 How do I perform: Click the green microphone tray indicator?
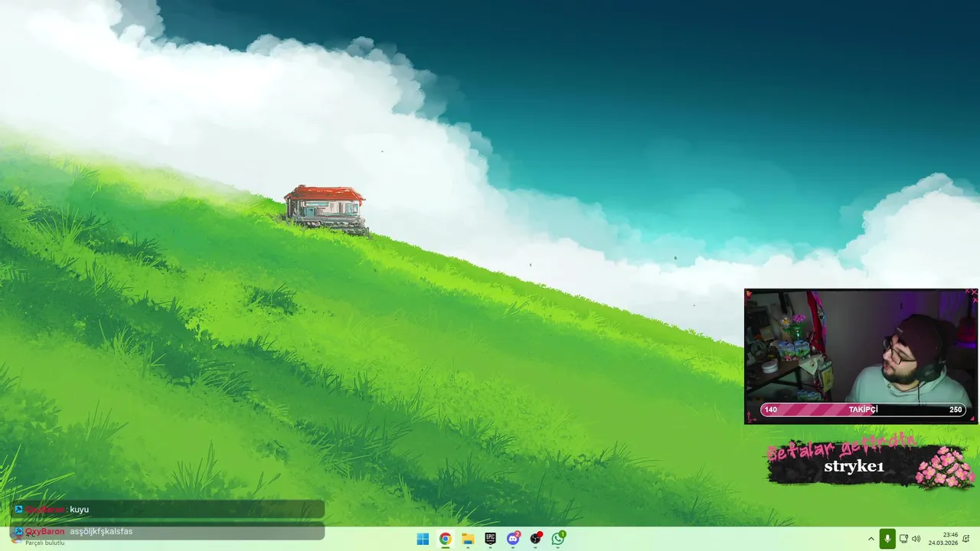tap(887, 539)
